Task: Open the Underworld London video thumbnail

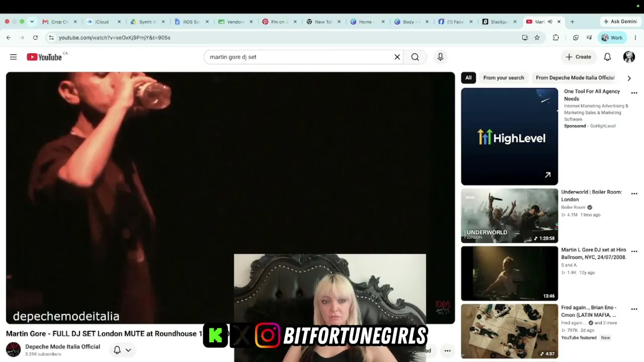Action: 510,216
